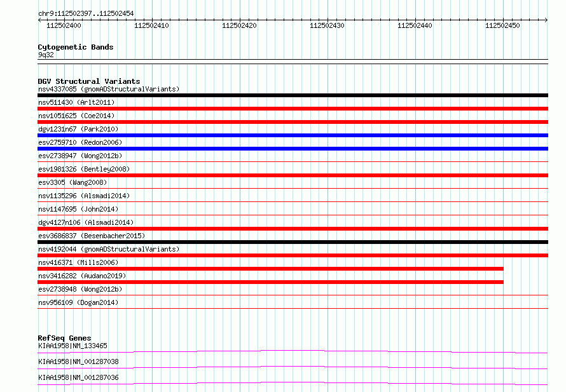Image resolution: width=566 pixels, height=392 pixels.
Task: Open variant nsv1051625 (Coe2014)
Action: click(76, 116)
